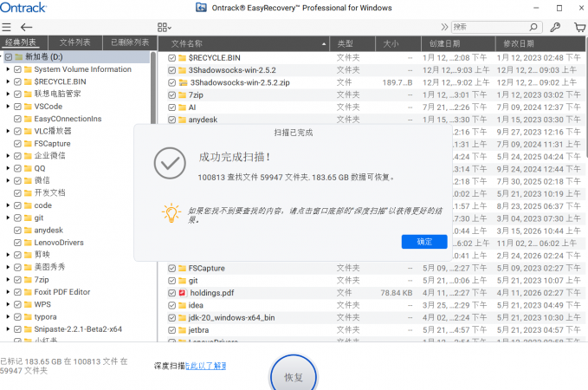
Task: Expand code folder tree node
Action: tap(8, 205)
